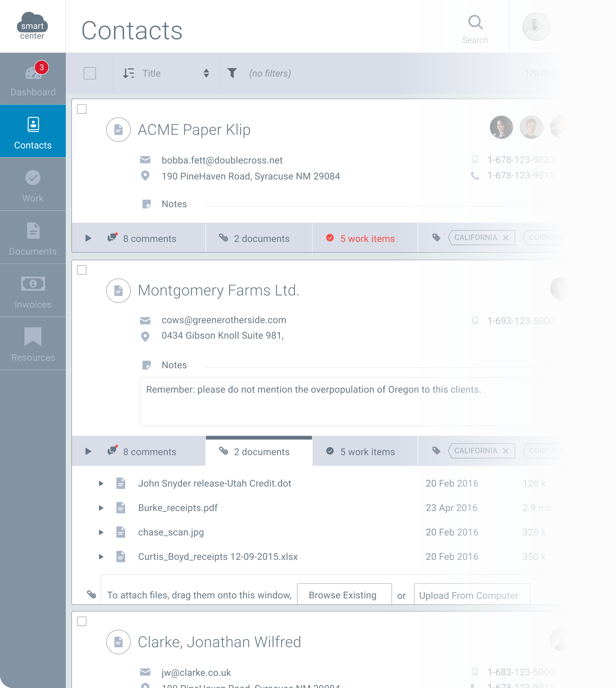
Task: Click the document icon beside ACME Paper Klip
Action: coord(118,130)
